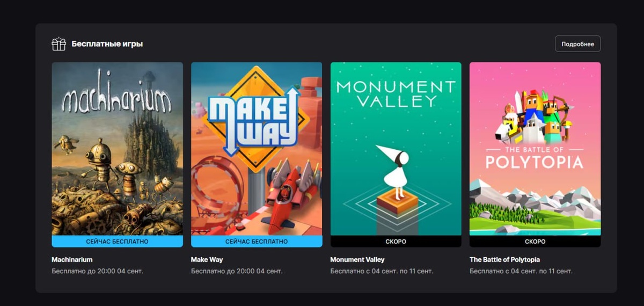Viewport: 644px width, 306px height.
Task: Open the Make Way cover artwork
Action: pos(257,149)
